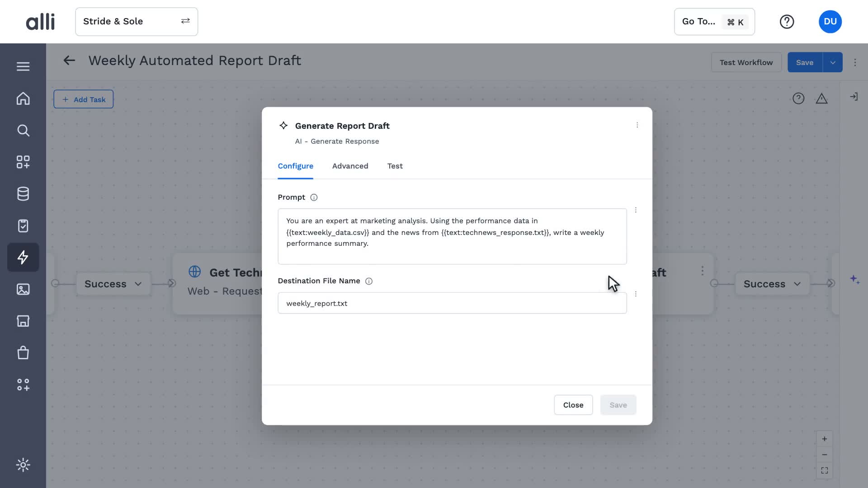Click Add Task button
The image size is (868, 488).
pos(84,99)
